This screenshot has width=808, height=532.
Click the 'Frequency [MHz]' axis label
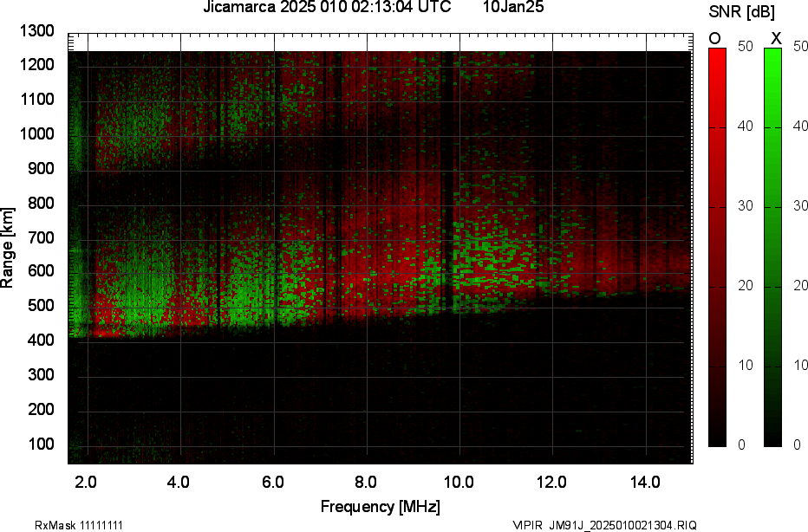pos(381,507)
